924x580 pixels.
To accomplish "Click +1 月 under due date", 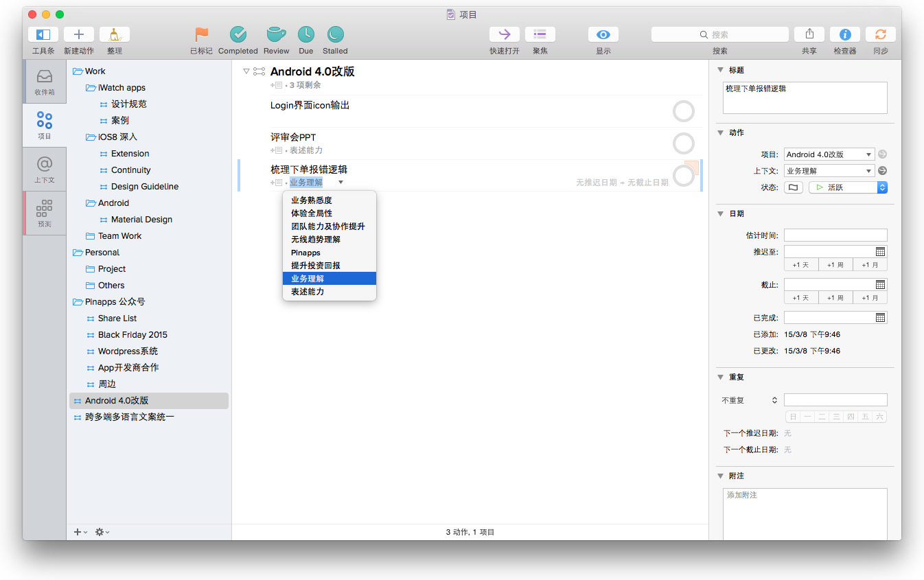I will (x=870, y=298).
